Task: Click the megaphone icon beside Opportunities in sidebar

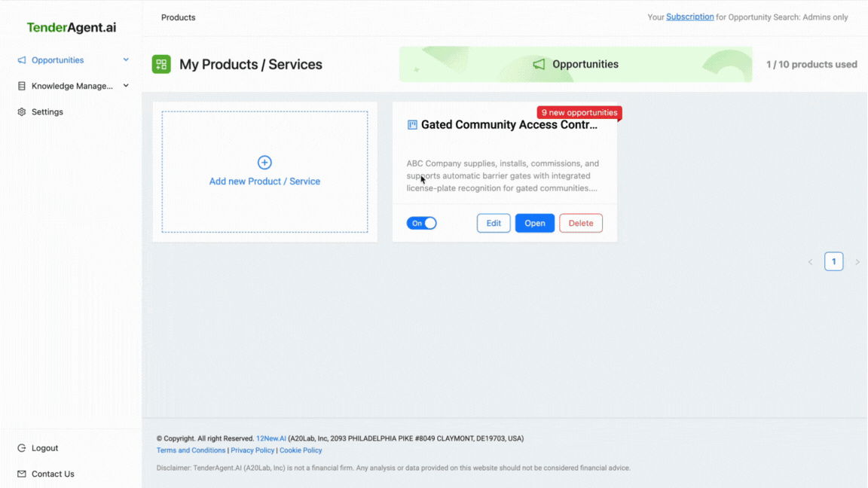Action: [x=22, y=60]
